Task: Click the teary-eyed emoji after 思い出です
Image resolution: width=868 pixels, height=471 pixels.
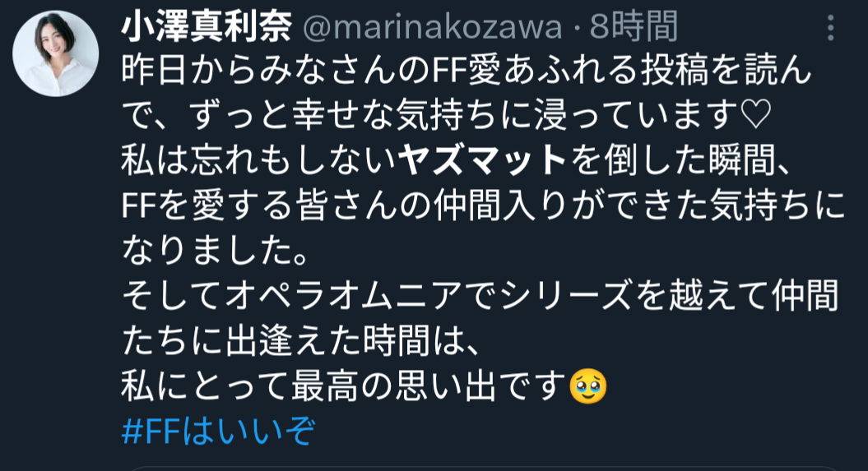Action: coord(588,386)
